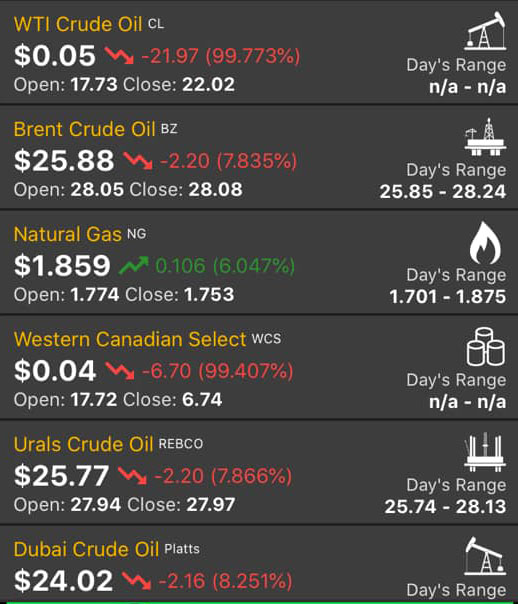518x604 pixels.
Task: Select the $0.05 WTI price
Action: (x=55, y=55)
